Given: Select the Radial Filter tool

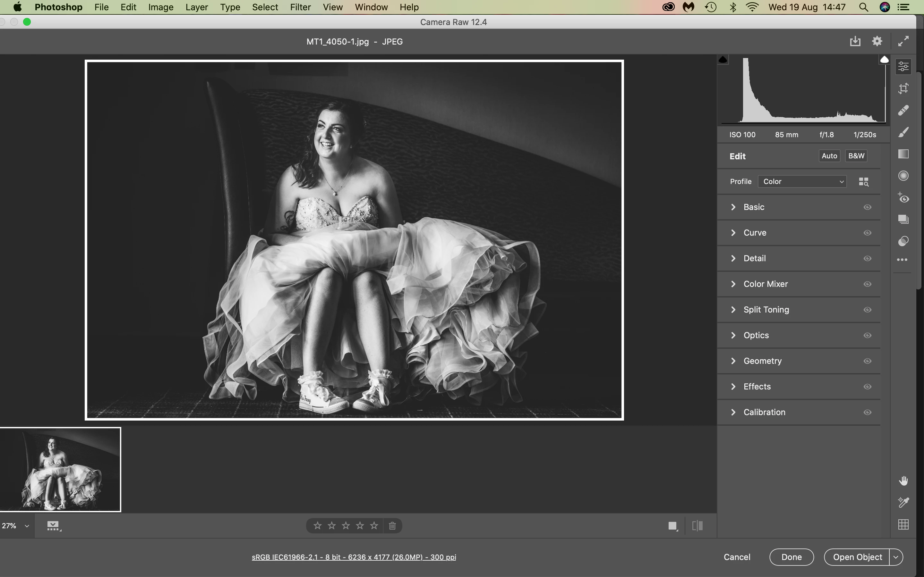Looking at the screenshot, I should (903, 176).
